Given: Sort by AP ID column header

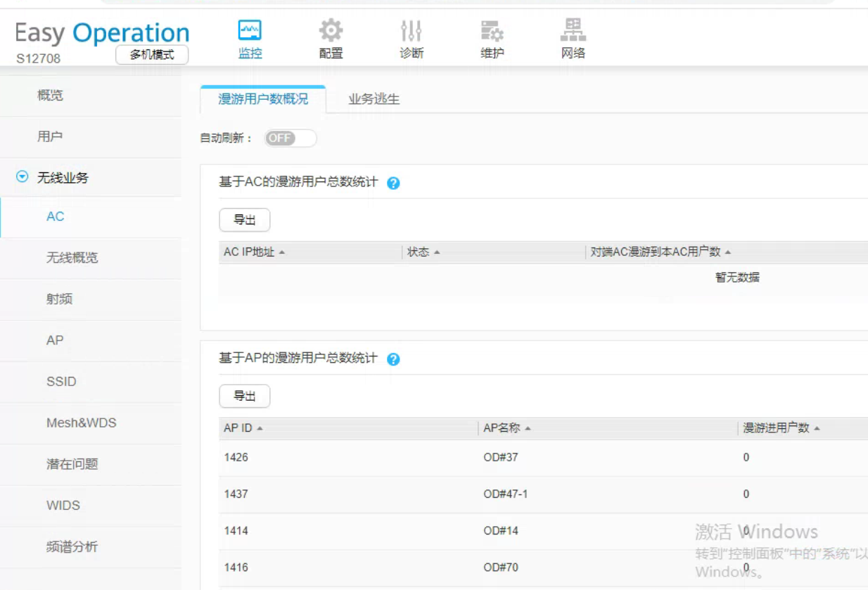Looking at the screenshot, I should click(x=243, y=428).
